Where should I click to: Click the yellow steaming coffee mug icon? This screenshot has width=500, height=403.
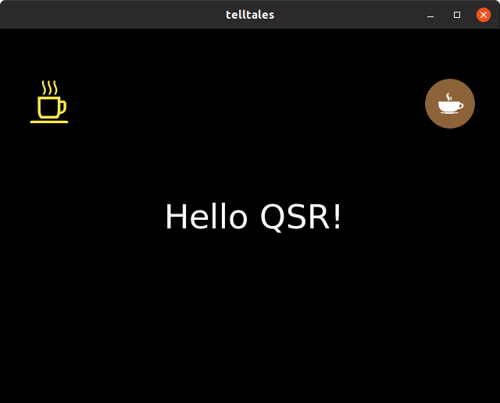coord(49,102)
